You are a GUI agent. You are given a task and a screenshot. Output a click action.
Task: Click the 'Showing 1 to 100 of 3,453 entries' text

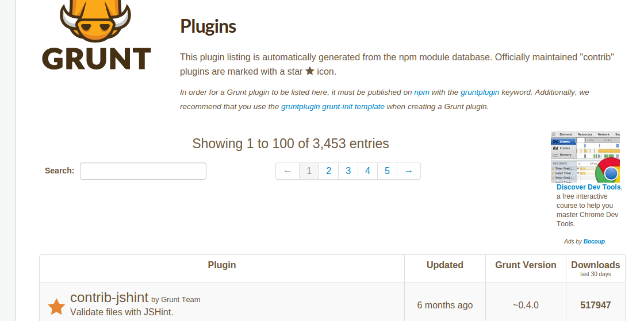[x=290, y=144]
